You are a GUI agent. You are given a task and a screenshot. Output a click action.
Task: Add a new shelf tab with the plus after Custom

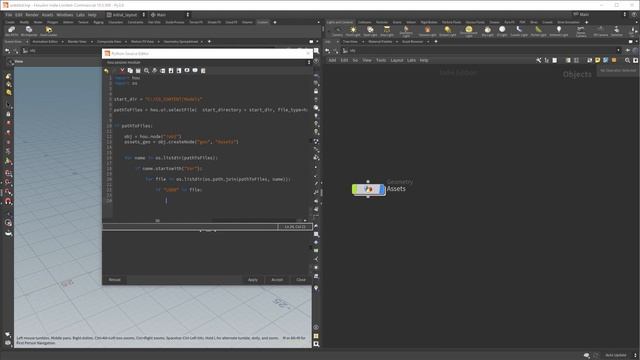(275, 22)
